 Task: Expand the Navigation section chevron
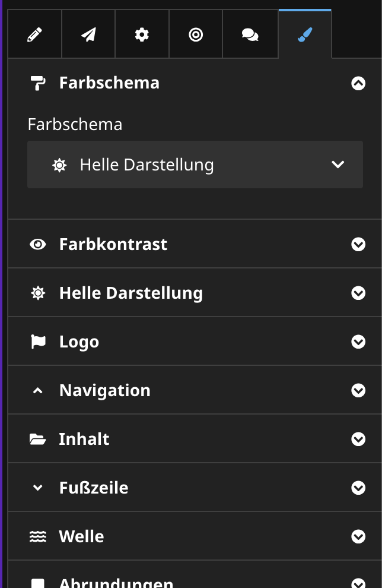[x=358, y=390]
